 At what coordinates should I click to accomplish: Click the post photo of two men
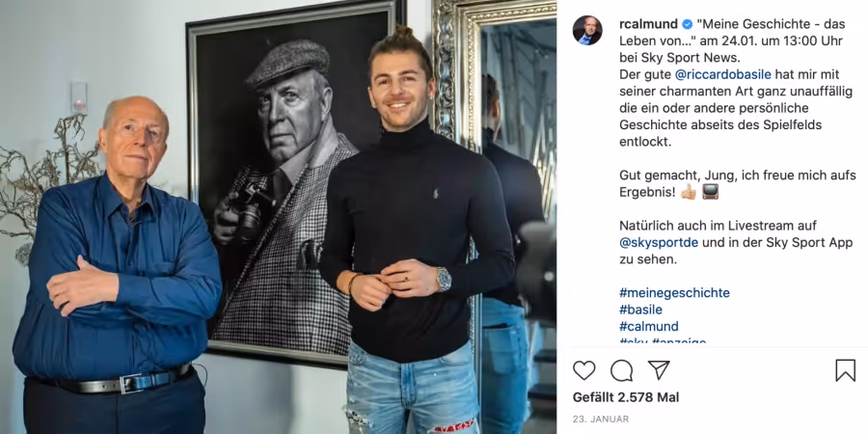pos(278,217)
